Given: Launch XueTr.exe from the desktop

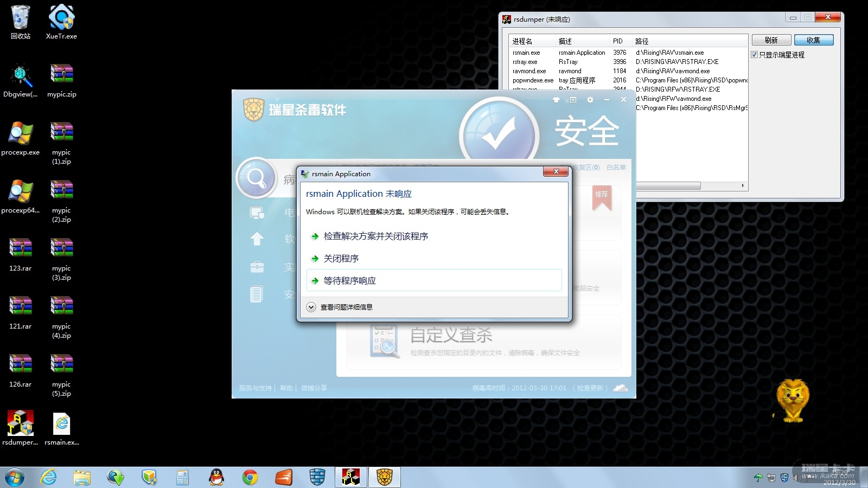Looking at the screenshot, I should (x=61, y=23).
